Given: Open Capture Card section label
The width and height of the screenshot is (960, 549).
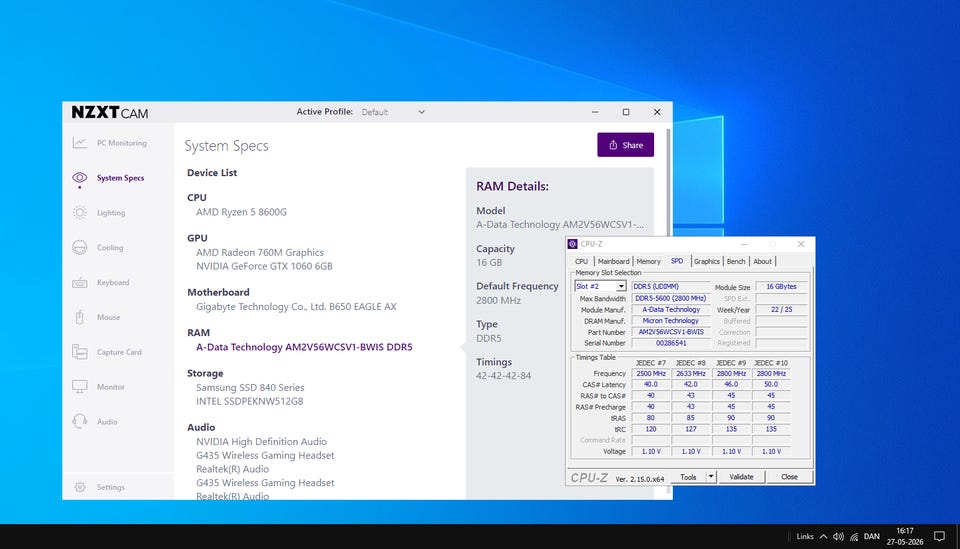Looking at the screenshot, I should click(119, 353).
